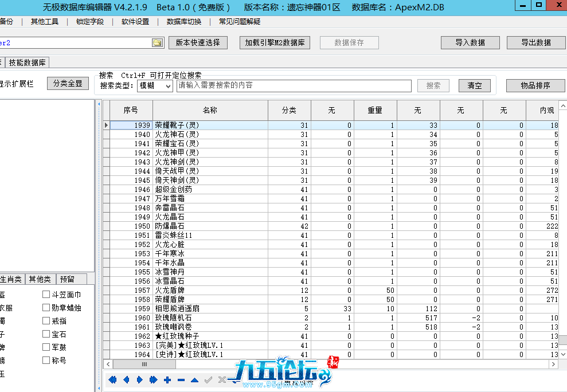This screenshot has height=392, width=567.
Task: Focus the search content input field
Action: pyautogui.click(x=294, y=85)
